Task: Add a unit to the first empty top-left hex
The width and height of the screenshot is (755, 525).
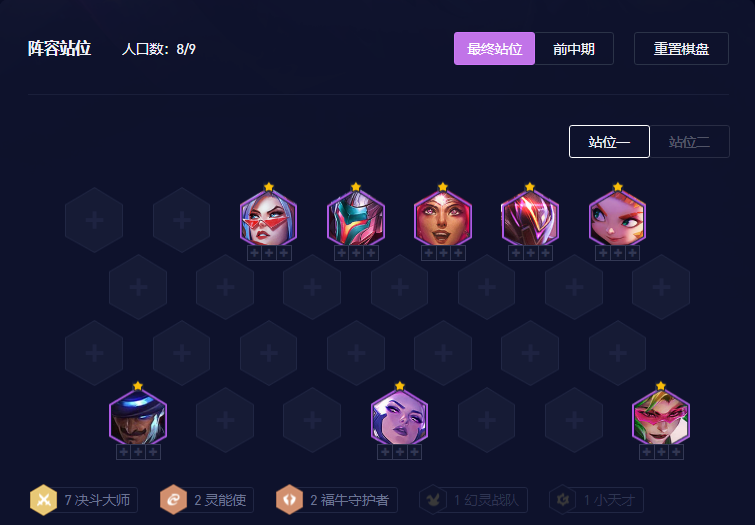Action: pyautogui.click(x=94, y=220)
